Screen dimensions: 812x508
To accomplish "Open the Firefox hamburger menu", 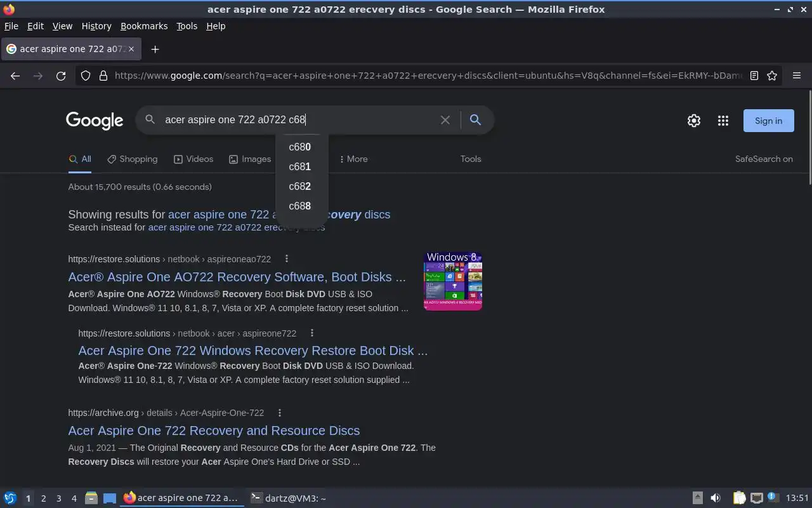I will [x=797, y=76].
